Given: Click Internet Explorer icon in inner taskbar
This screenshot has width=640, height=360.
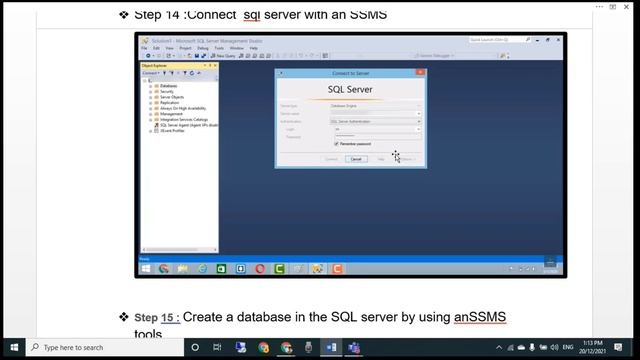Looking at the screenshot, I should 202,269.
